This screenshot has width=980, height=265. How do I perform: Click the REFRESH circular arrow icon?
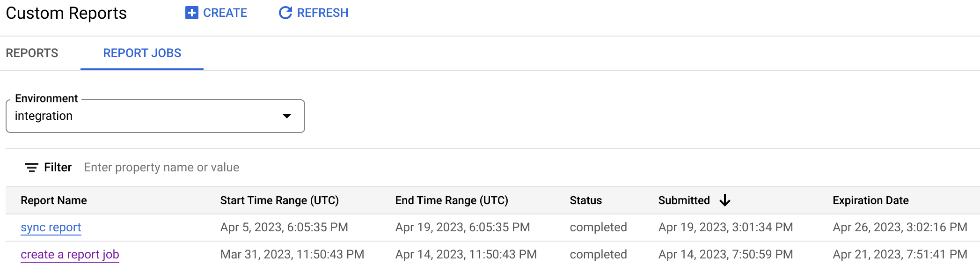click(285, 13)
